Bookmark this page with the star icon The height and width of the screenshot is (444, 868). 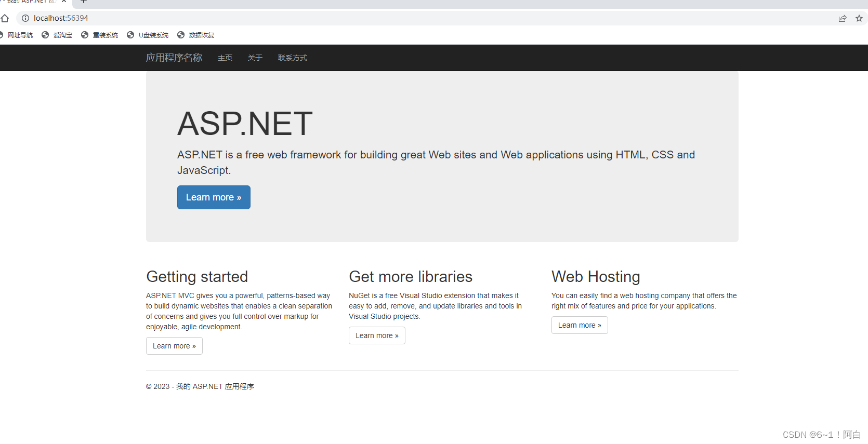pyautogui.click(x=859, y=18)
